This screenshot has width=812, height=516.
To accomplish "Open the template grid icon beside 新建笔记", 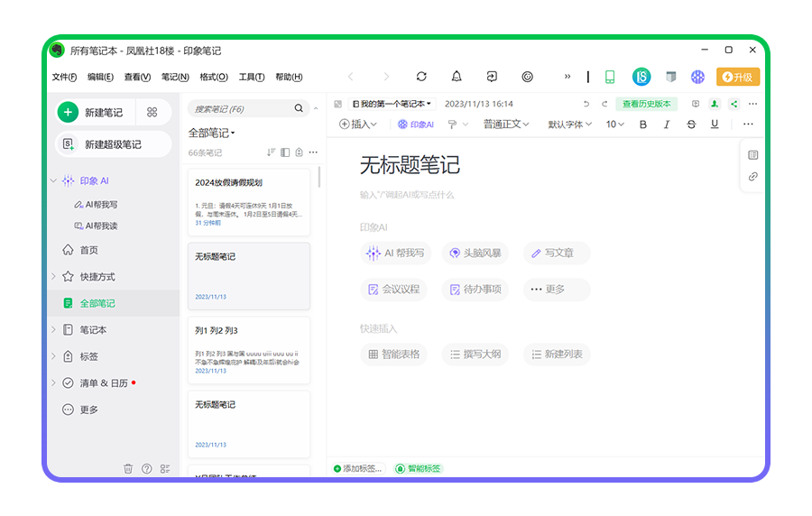I will click(x=152, y=112).
